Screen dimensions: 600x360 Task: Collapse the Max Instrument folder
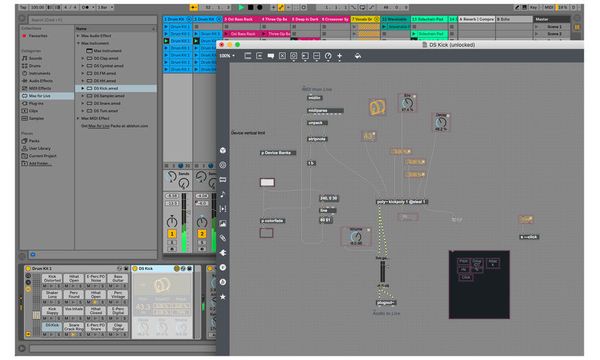click(78, 43)
